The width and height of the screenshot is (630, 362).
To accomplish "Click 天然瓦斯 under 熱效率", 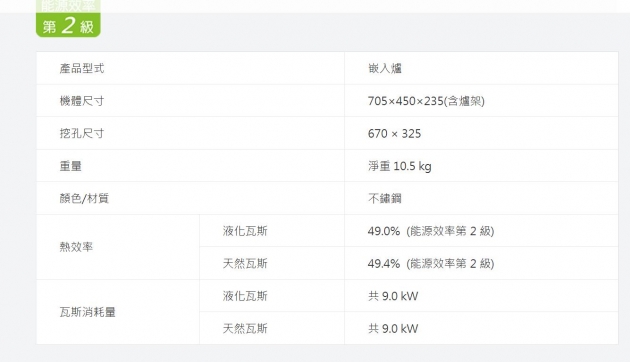I will tap(245, 263).
